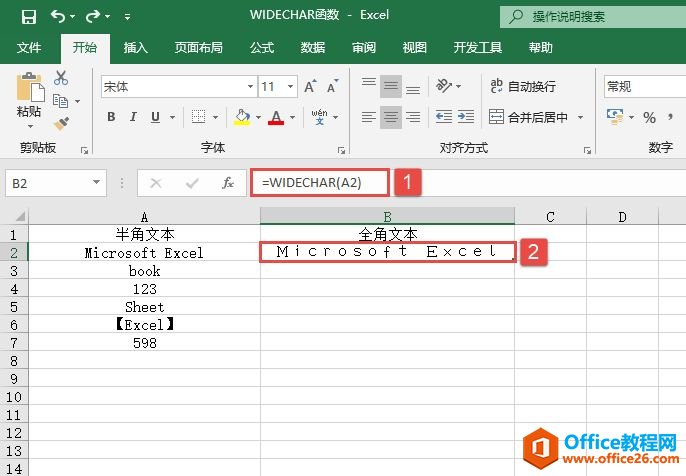Align text right

click(x=413, y=117)
